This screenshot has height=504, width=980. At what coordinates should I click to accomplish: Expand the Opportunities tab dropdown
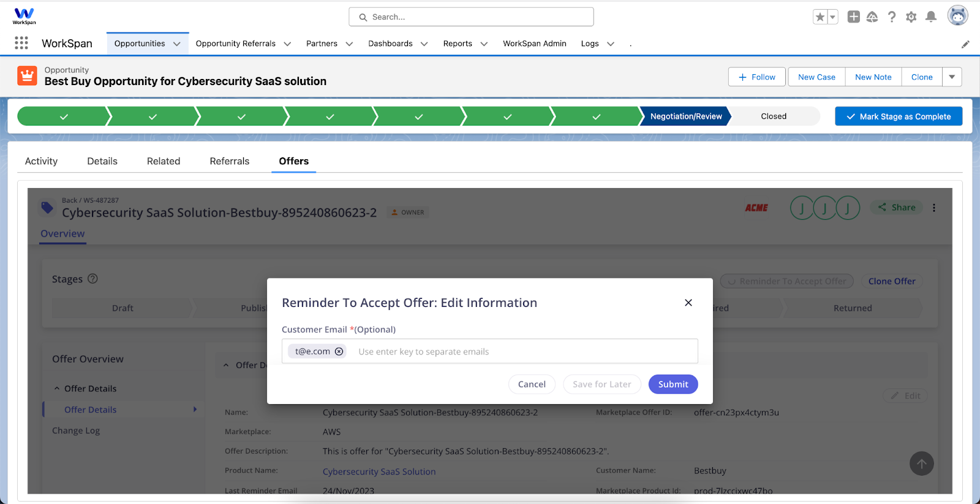click(x=177, y=44)
